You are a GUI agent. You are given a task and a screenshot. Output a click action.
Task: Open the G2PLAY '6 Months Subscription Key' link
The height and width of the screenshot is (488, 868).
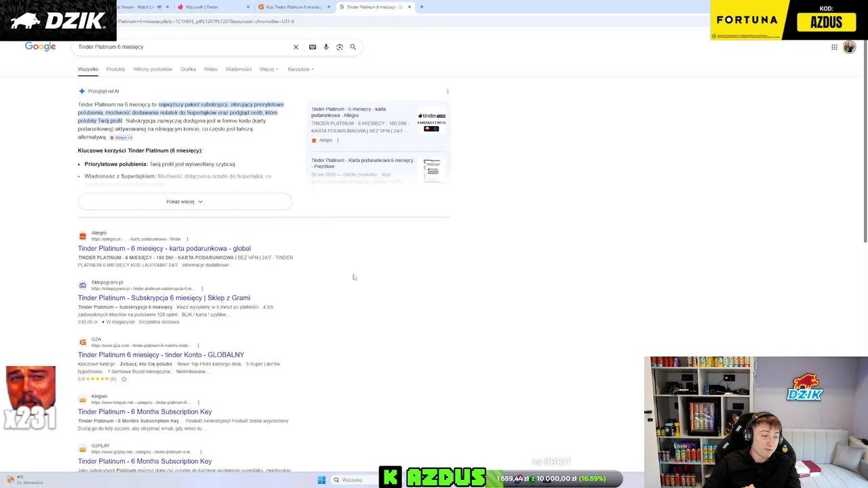pos(144,462)
